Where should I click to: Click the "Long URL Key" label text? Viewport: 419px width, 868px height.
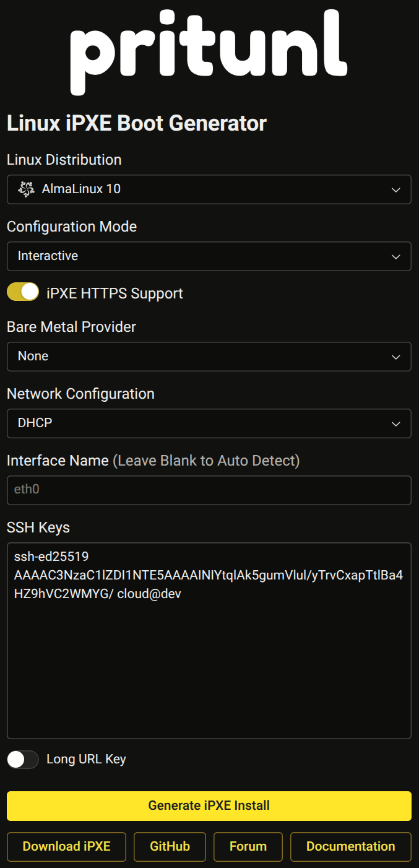click(x=86, y=759)
